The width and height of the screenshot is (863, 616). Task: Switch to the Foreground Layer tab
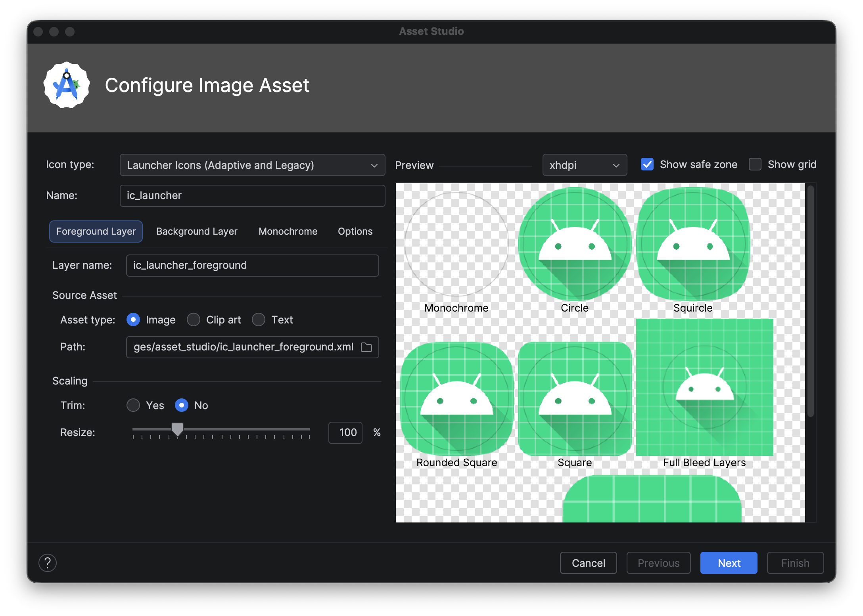[x=96, y=231]
